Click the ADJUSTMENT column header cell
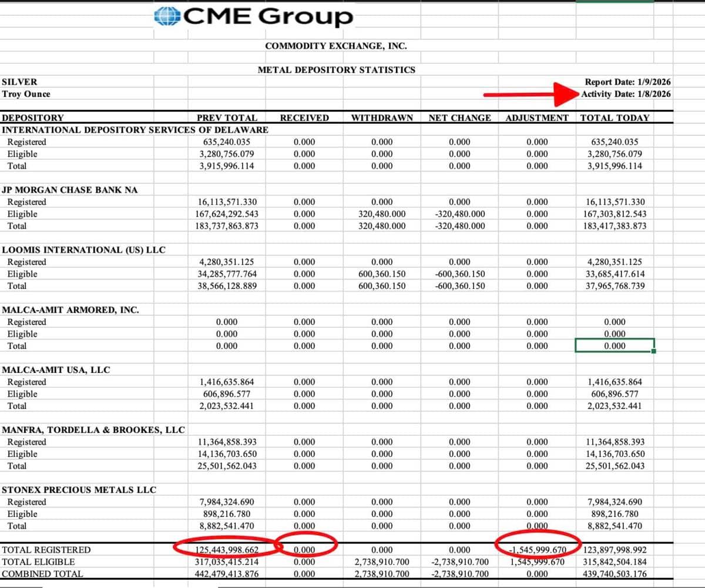Viewport: 705px width, 588px height. coord(536,117)
